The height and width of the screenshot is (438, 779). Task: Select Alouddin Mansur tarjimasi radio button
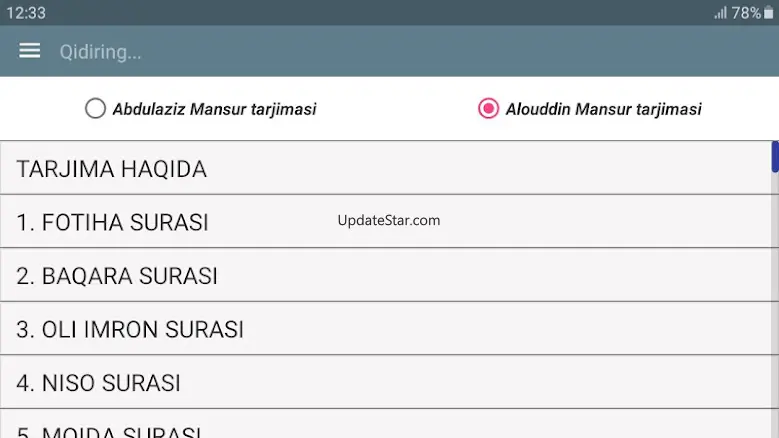pyautogui.click(x=488, y=108)
